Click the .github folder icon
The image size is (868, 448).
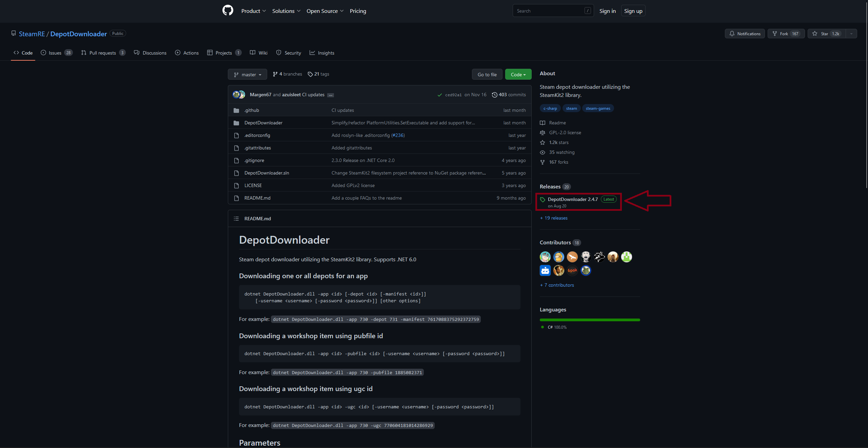click(x=236, y=110)
